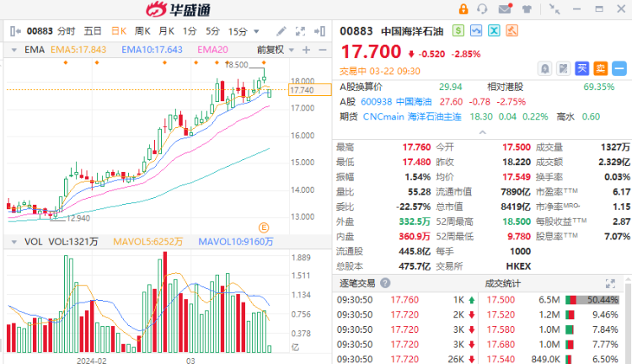
Task: Open A-share link 600938 中国海油
Action: 396,102
